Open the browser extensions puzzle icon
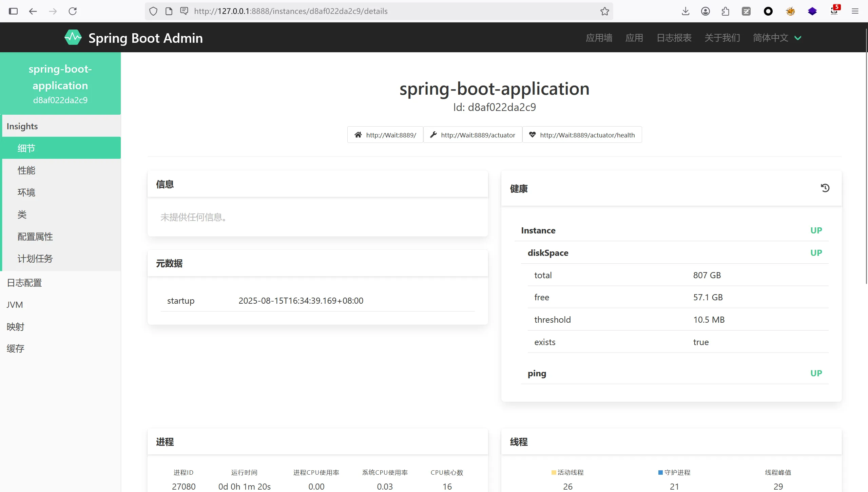Image resolution: width=868 pixels, height=492 pixels. click(725, 11)
